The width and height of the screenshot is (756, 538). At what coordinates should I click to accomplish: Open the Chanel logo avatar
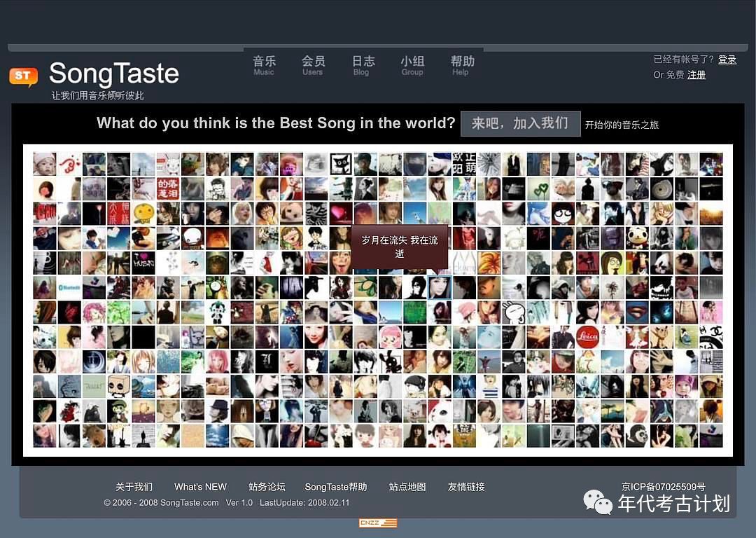pyautogui.click(x=711, y=337)
